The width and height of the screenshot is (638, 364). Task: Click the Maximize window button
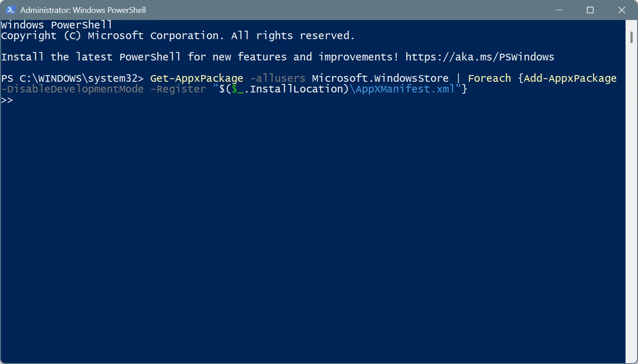590,9
